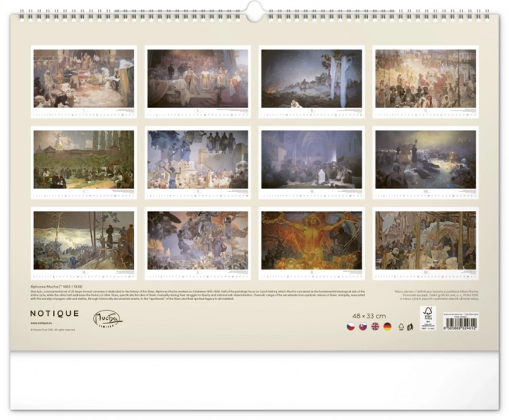The width and height of the screenshot is (509, 420).
Task: Click the NOTIQUE brand logo
Action: click(54, 314)
